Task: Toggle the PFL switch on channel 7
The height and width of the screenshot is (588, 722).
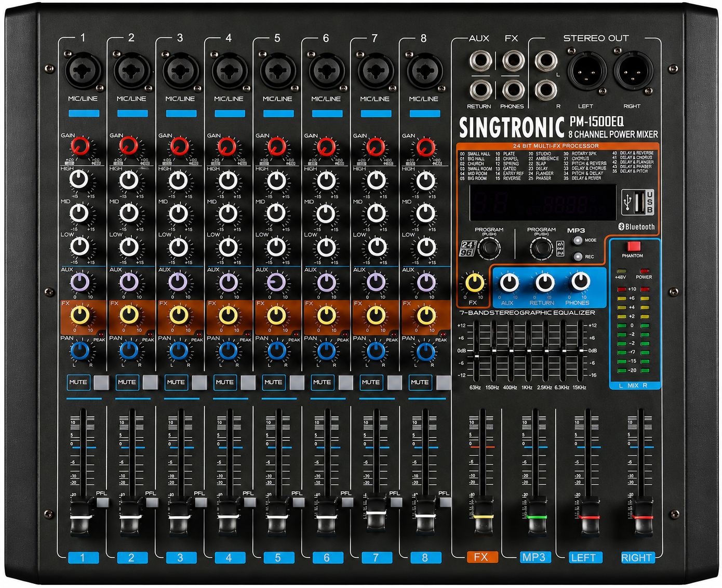Action: click(396, 502)
